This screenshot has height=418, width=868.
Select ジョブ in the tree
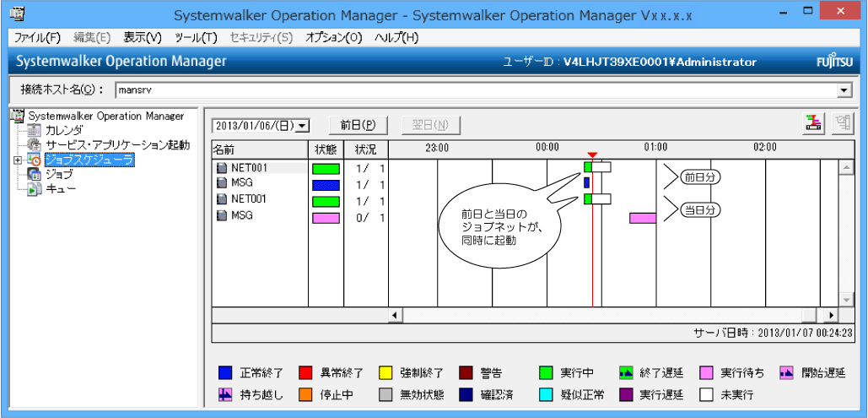(59, 175)
